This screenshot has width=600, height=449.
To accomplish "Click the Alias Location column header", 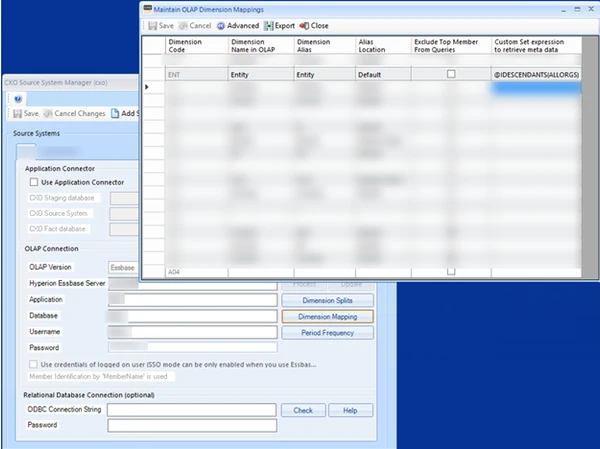I will click(x=383, y=46).
